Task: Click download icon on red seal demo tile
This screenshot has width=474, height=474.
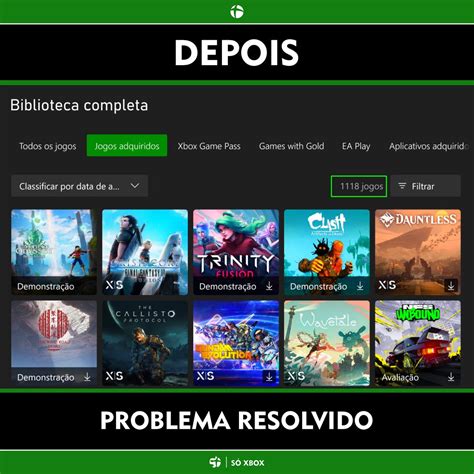Action: 87,377
